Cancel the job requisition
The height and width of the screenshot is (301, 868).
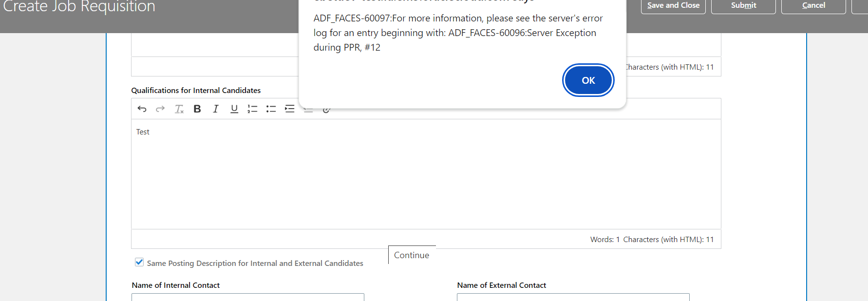click(x=813, y=6)
